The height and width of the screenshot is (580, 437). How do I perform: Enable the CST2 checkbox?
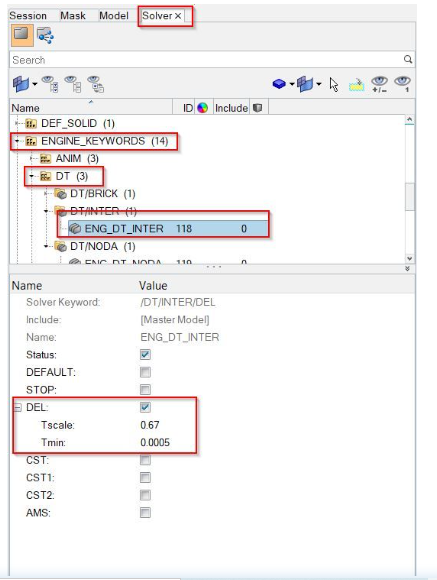tap(145, 495)
